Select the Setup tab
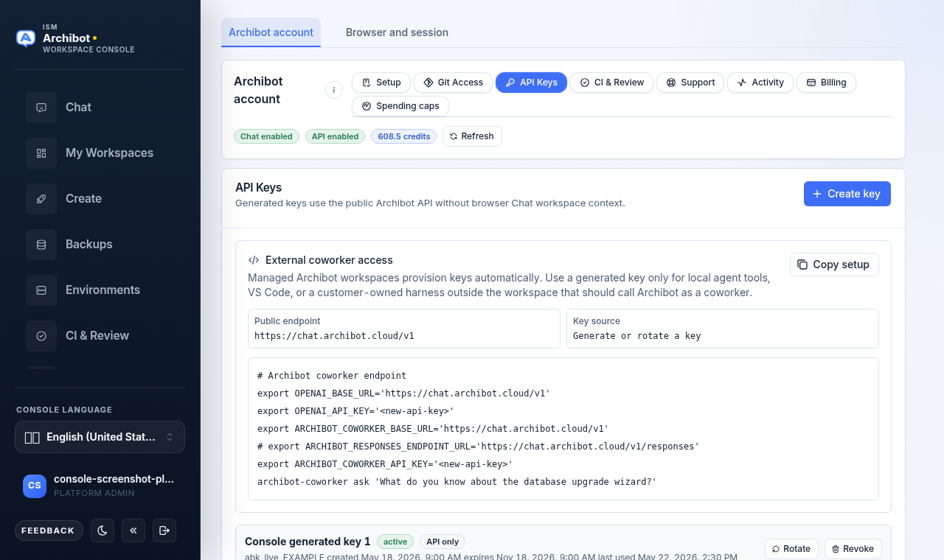Screen dimensions: 944x560 (381, 83)
